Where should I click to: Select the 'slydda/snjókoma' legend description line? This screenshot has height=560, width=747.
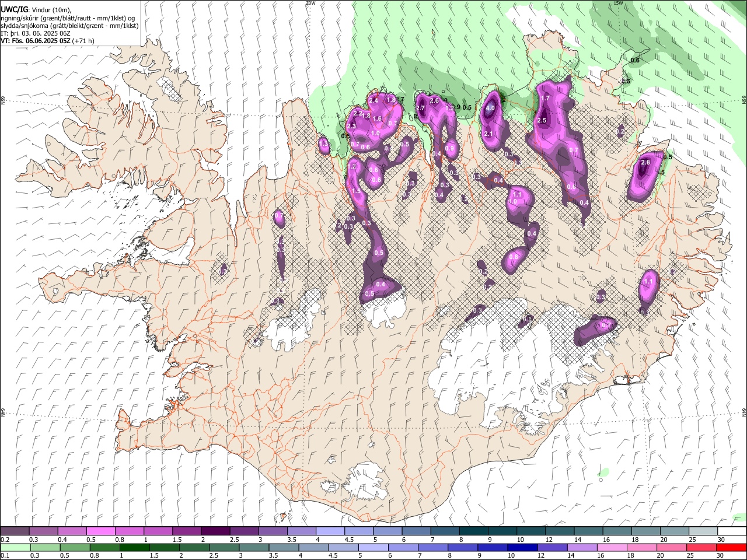69,26
